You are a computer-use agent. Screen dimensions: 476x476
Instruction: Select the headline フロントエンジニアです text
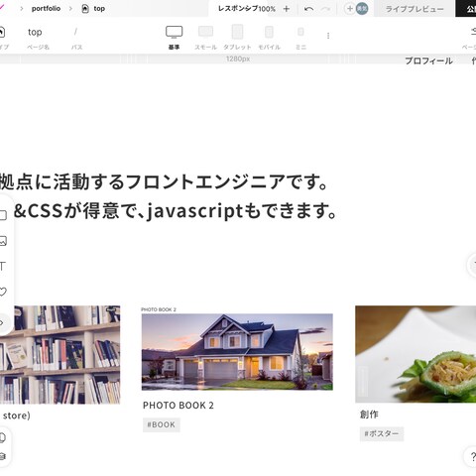227,181
